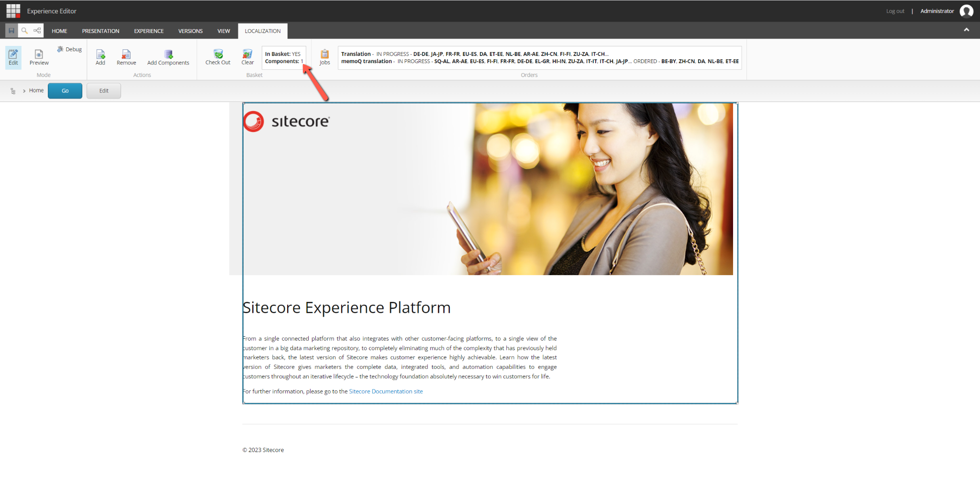
Task: Check Out the translation basket
Action: click(x=218, y=57)
